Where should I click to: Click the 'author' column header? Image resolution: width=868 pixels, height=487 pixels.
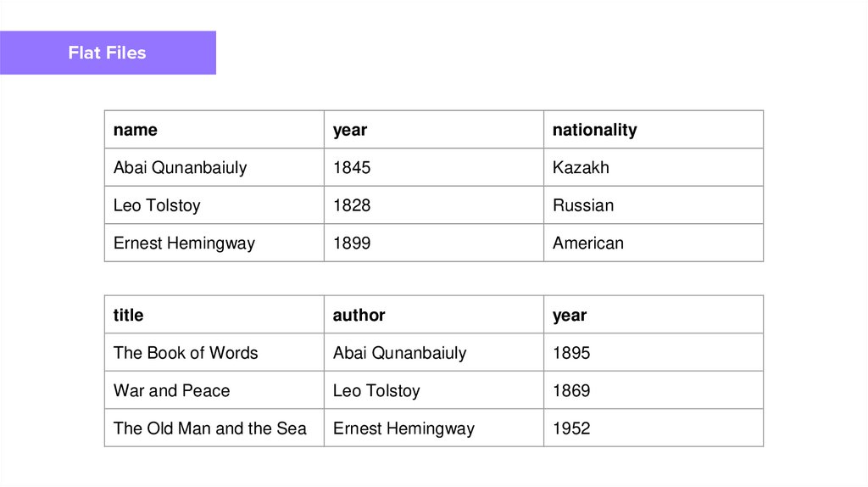click(359, 315)
